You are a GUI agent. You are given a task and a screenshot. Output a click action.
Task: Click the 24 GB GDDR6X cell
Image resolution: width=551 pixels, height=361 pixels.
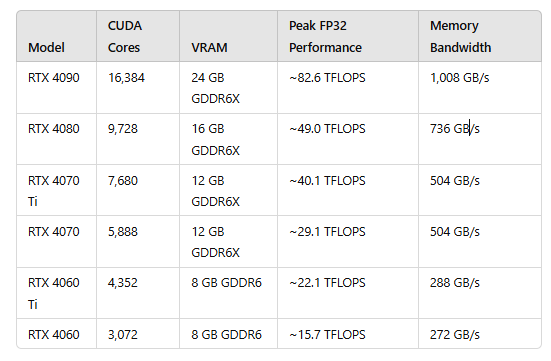215,88
